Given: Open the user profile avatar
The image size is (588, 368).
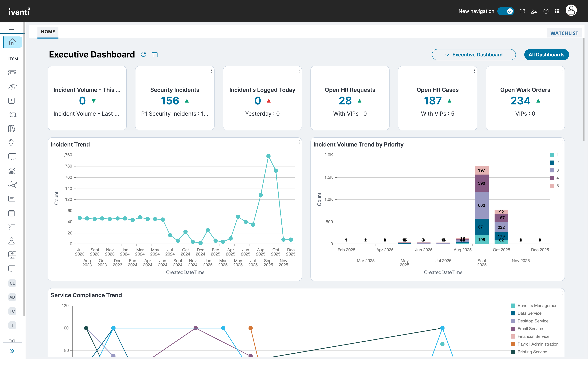Looking at the screenshot, I should point(571,11).
